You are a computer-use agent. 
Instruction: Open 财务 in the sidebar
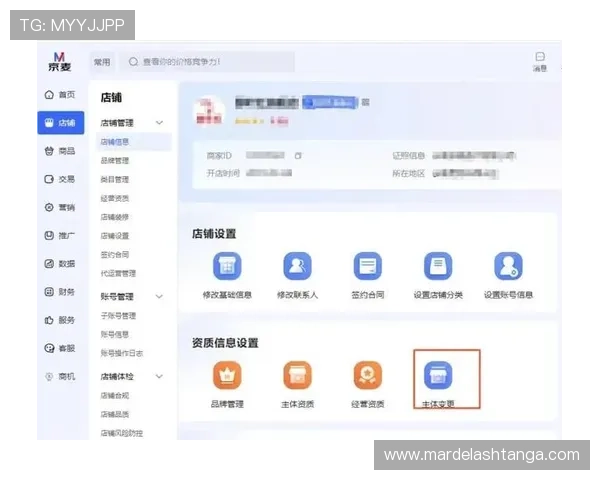60,292
